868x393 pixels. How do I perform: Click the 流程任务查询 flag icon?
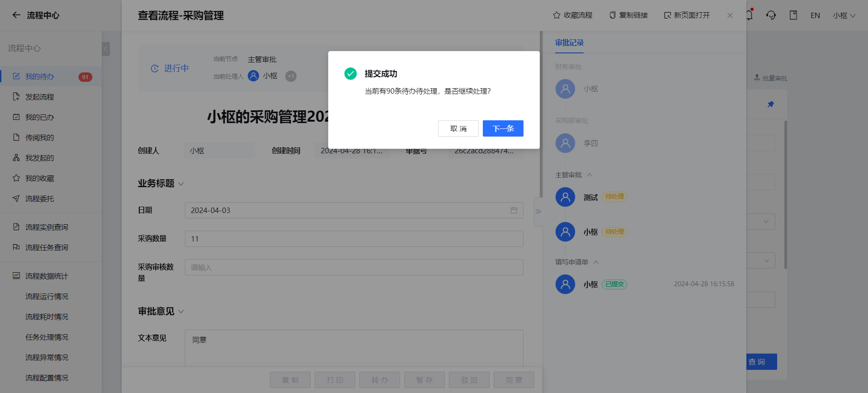(x=16, y=247)
